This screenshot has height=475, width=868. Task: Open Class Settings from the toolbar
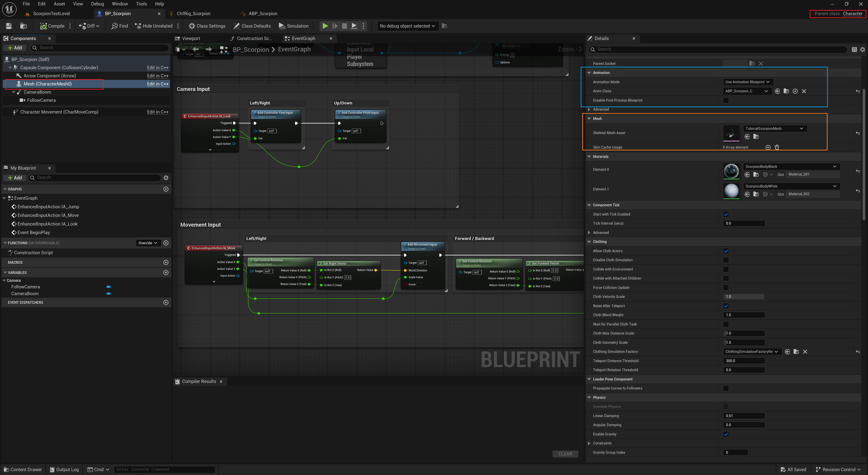(207, 26)
